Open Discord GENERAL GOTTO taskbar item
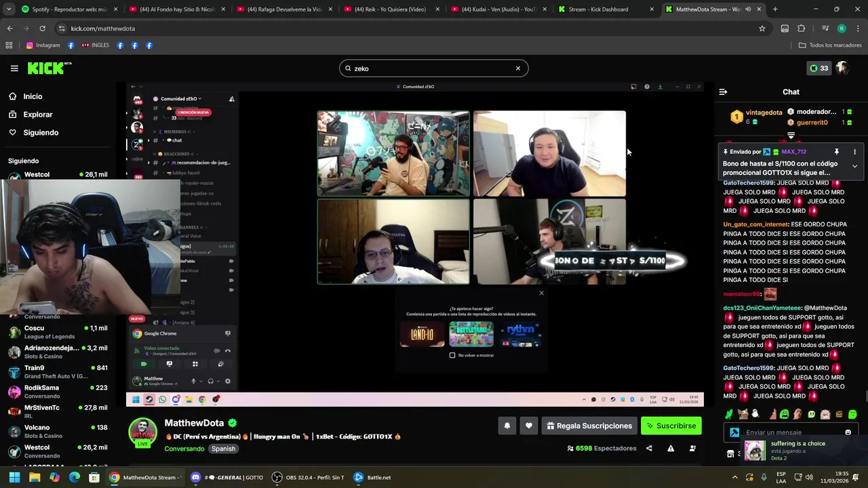868x488 pixels. (x=227, y=477)
